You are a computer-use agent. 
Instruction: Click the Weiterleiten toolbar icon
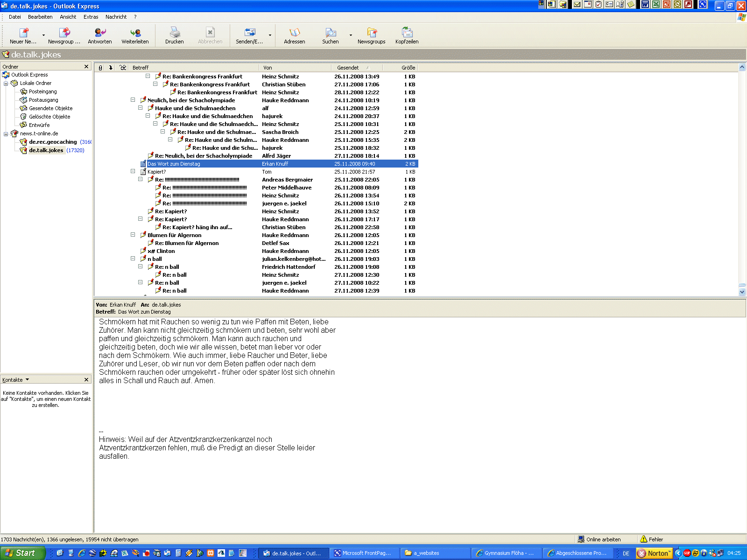click(135, 33)
